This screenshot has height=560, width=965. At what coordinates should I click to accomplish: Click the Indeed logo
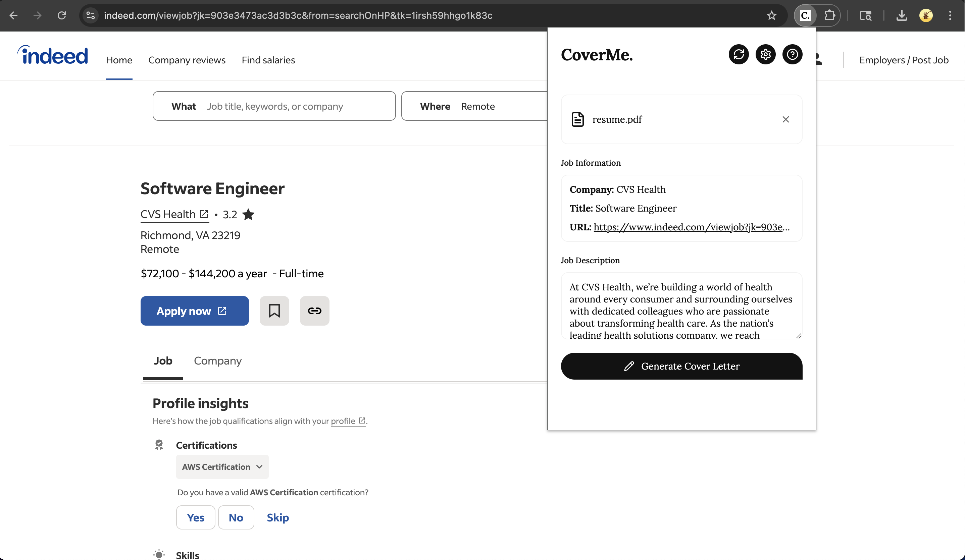(52, 55)
